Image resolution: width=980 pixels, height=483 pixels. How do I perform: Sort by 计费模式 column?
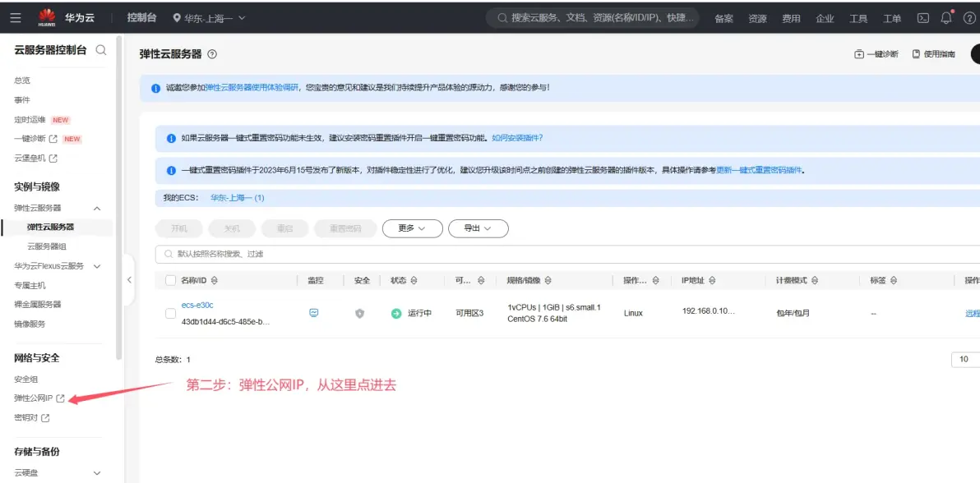tap(815, 281)
